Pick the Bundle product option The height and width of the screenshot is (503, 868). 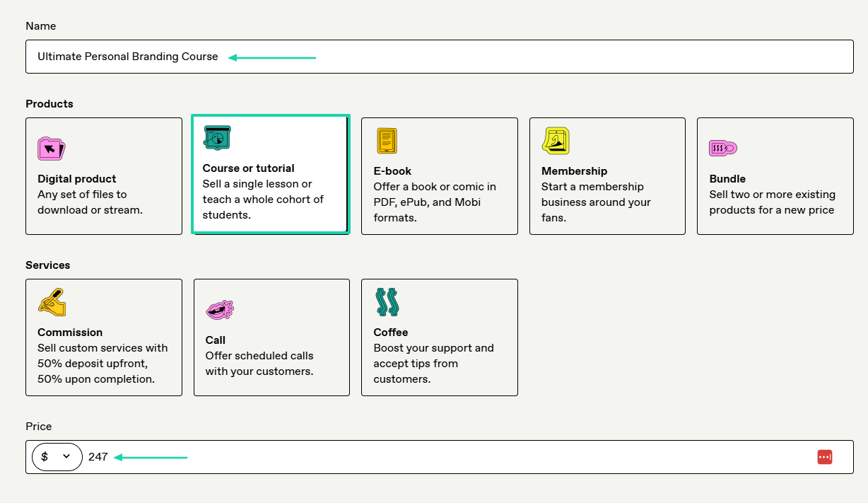[x=775, y=176]
